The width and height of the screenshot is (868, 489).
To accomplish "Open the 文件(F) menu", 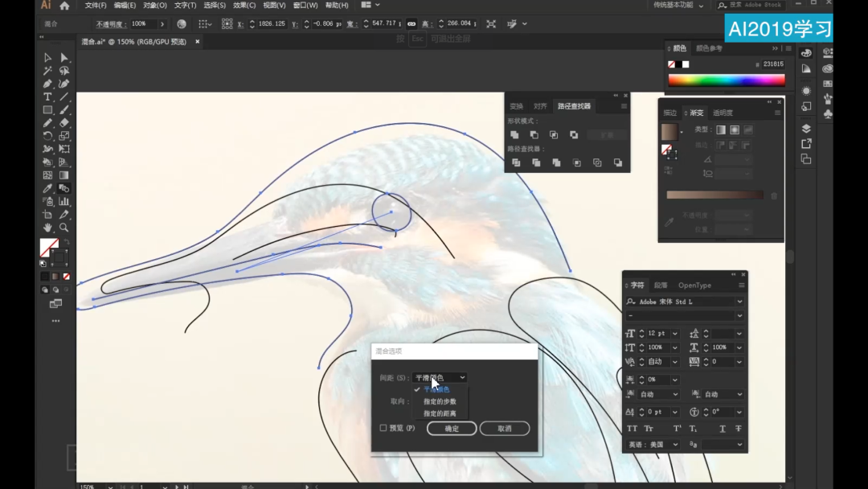I will point(95,6).
